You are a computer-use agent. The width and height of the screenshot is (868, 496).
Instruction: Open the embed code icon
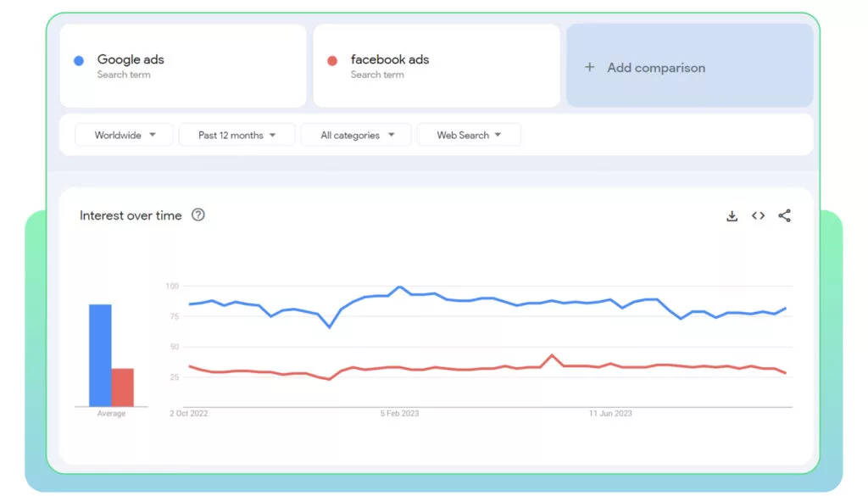pos(758,216)
